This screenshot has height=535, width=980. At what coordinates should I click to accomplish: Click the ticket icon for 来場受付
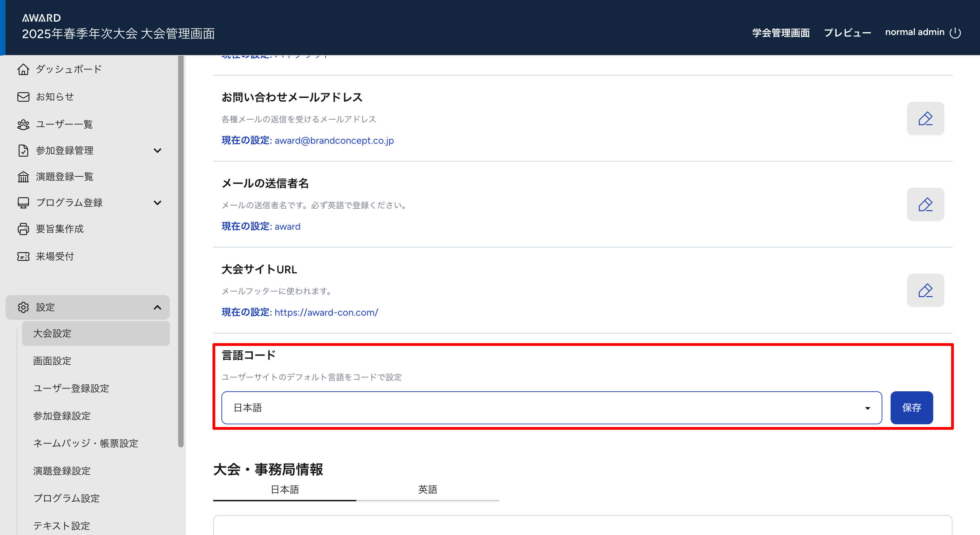coord(23,256)
